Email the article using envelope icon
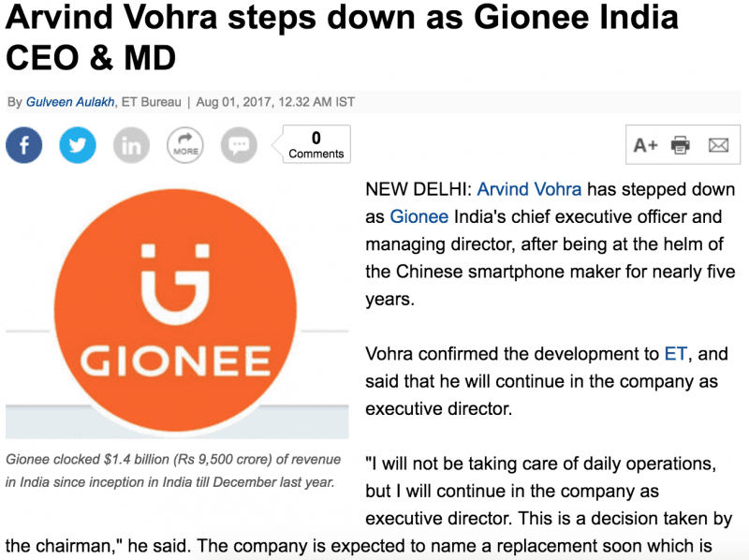The height and width of the screenshot is (560, 749). coord(718,145)
